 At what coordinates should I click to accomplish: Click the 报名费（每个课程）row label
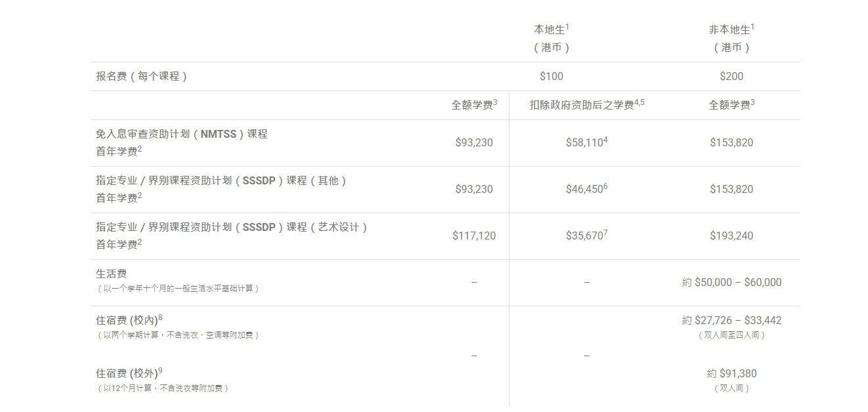pos(142,76)
